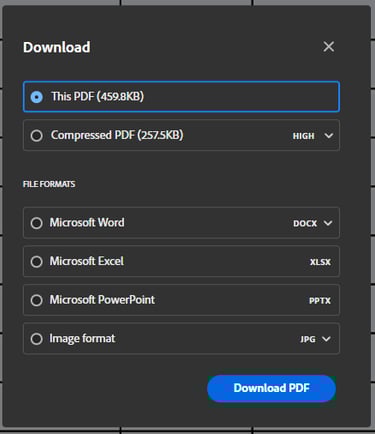Choose the Microsoft Excel radio option
This screenshot has height=434, width=375.
tap(37, 262)
